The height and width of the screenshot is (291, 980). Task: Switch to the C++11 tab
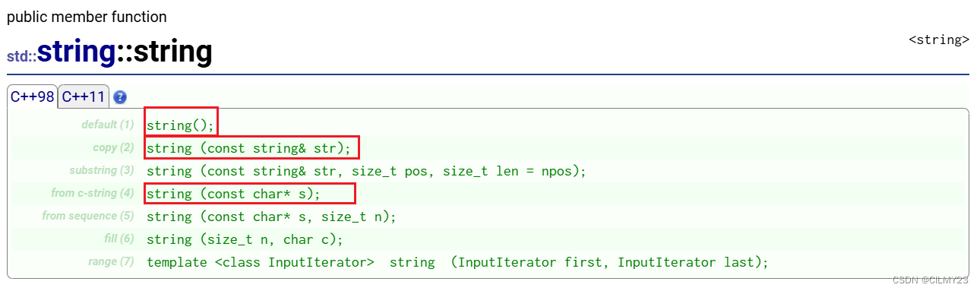tap(84, 96)
